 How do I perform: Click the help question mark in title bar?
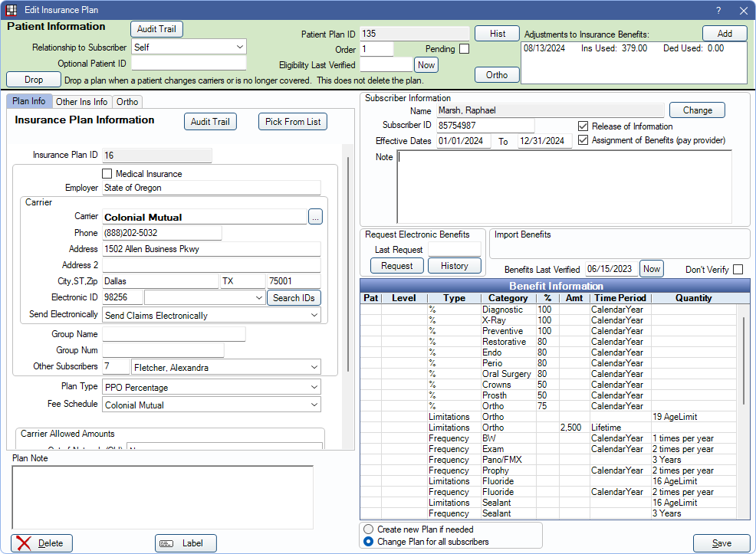[718, 10]
